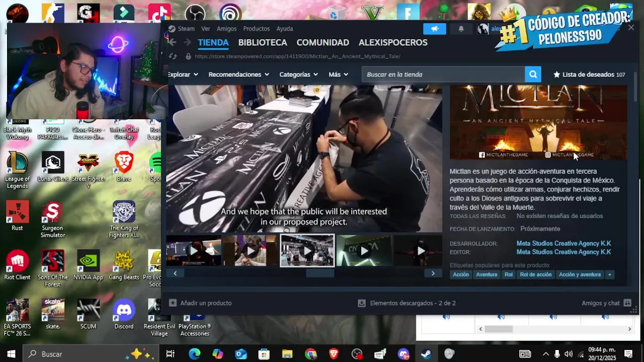Click the Acción y aventura tag
The image size is (644, 362).
point(580,275)
